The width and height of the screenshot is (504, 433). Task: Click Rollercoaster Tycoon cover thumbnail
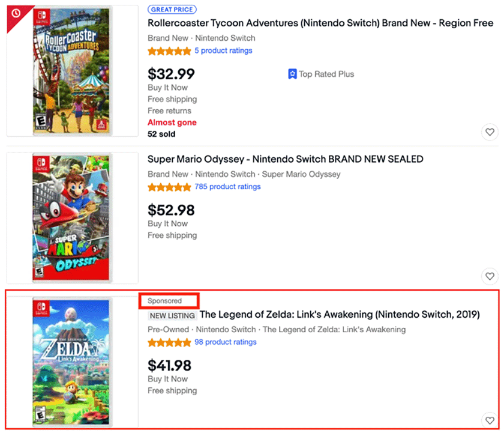(x=71, y=71)
